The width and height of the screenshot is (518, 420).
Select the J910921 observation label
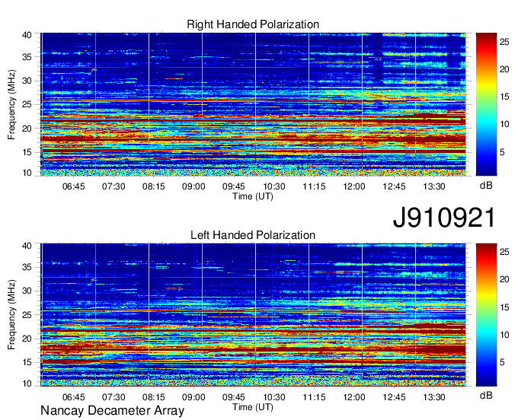coord(444,218)
